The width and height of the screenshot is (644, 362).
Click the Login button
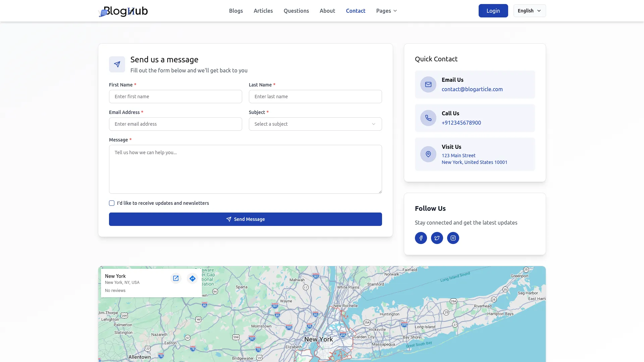[x=493, y=11]
